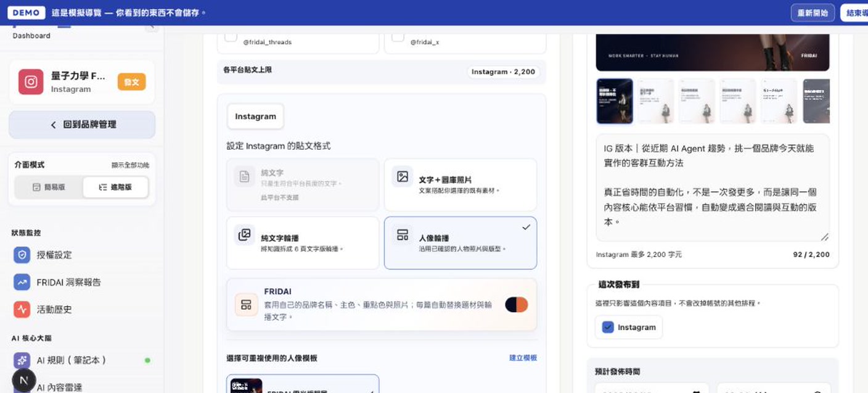
Task: Click the orange 發文 button
Action: [x=131, y=81]
